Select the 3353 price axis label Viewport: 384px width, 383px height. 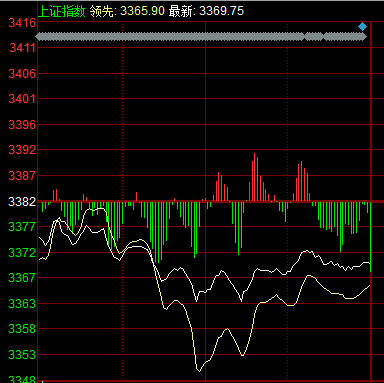point(22,355)
